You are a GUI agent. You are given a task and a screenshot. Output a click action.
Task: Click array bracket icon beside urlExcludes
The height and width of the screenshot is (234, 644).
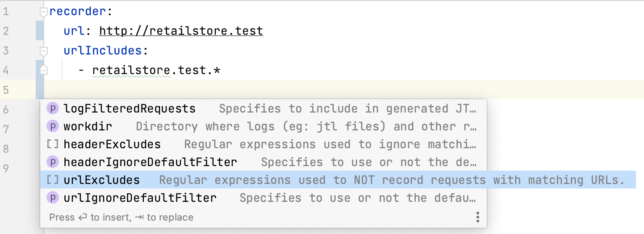point(53,180)
